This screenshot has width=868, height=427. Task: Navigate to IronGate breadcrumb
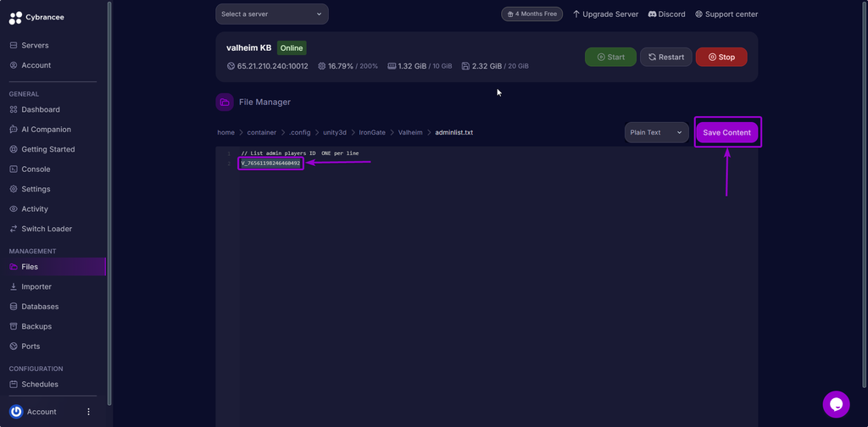(373, 133)
